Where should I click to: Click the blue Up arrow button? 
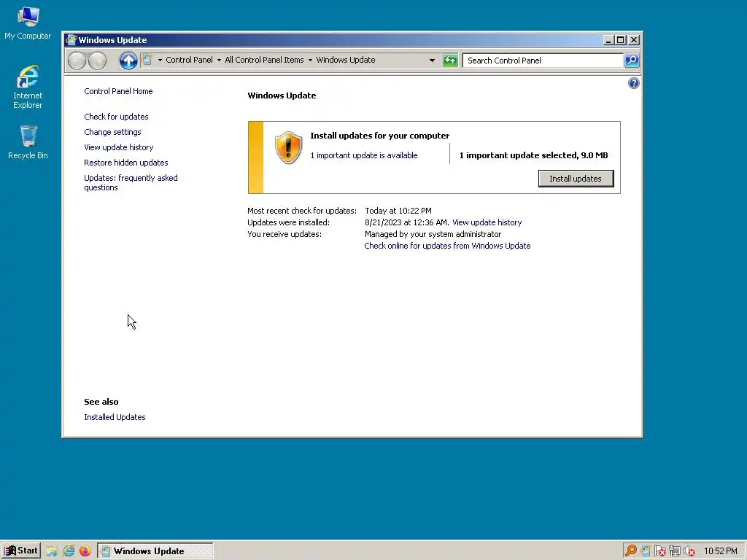pyautogui.click(x=128, y=61)
